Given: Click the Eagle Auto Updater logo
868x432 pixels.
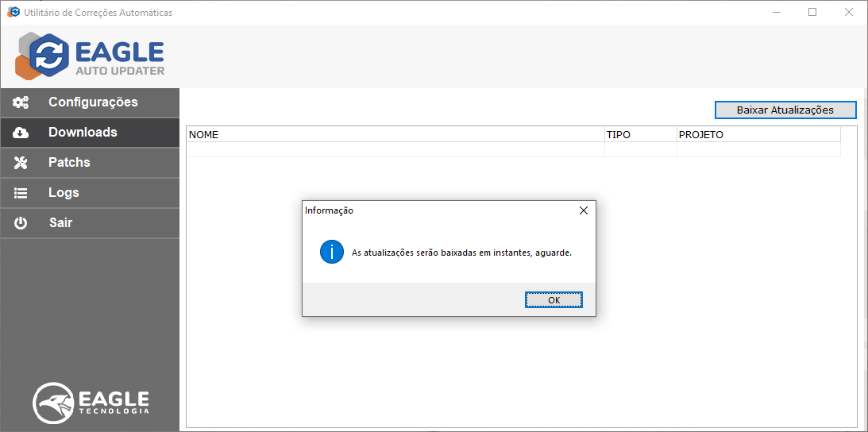Looking at the screenshot, I should [90, 56].
